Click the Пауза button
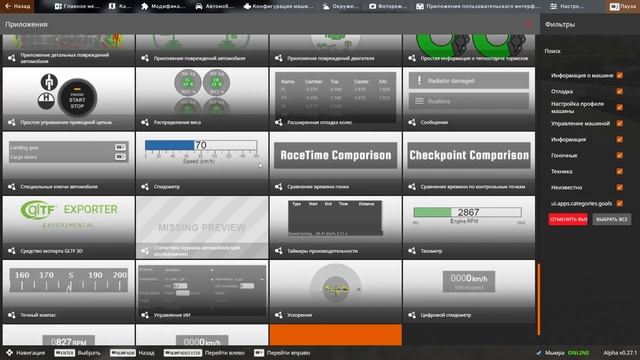The image size is (640, 360). 622,7
